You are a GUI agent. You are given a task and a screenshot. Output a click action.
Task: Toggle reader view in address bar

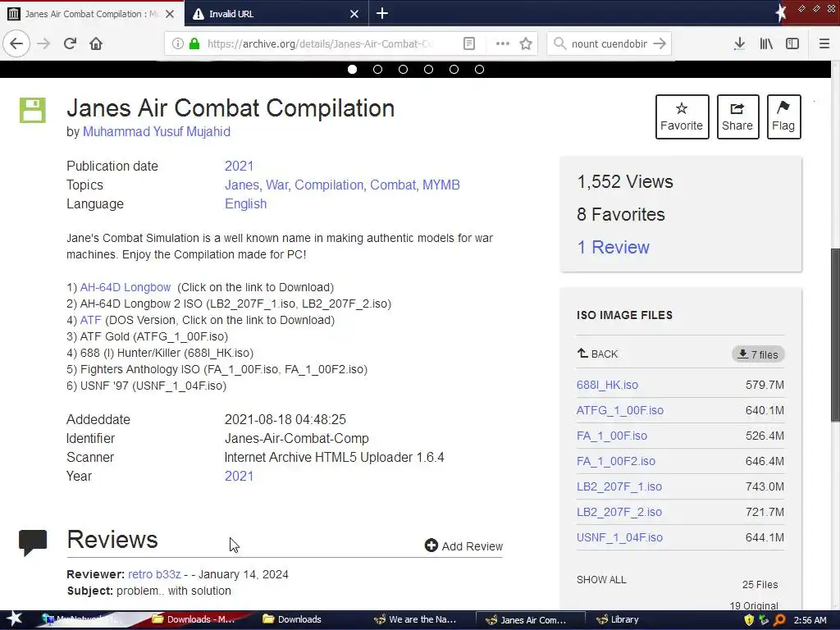(x=468, y=43)
